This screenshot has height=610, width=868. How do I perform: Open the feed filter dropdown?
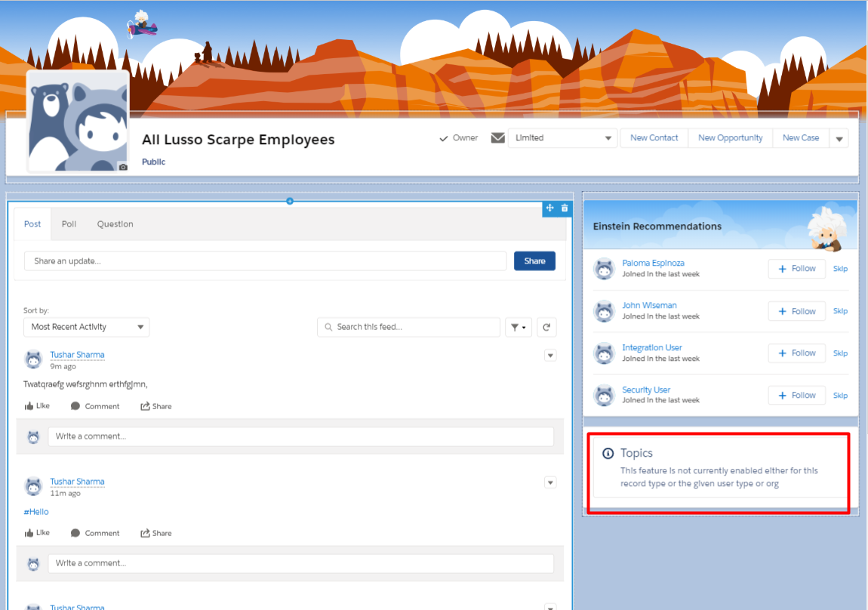point(518,327)
